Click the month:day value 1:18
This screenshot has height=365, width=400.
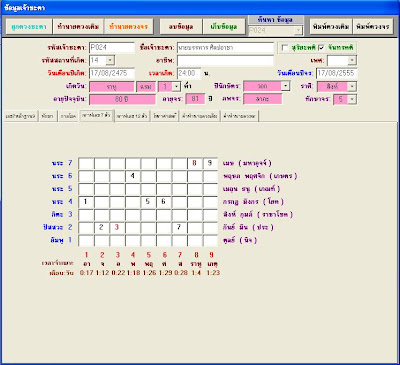(133, 273)
